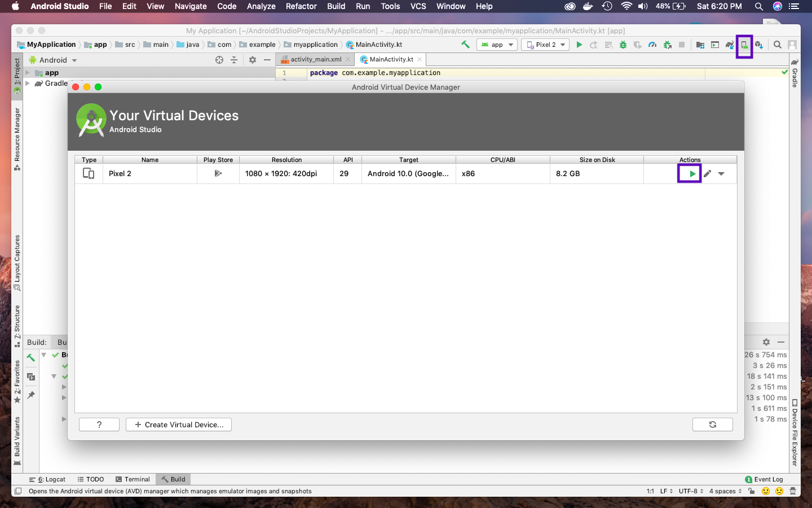Open the Gradle right side tab

click(x=795, y=73)
